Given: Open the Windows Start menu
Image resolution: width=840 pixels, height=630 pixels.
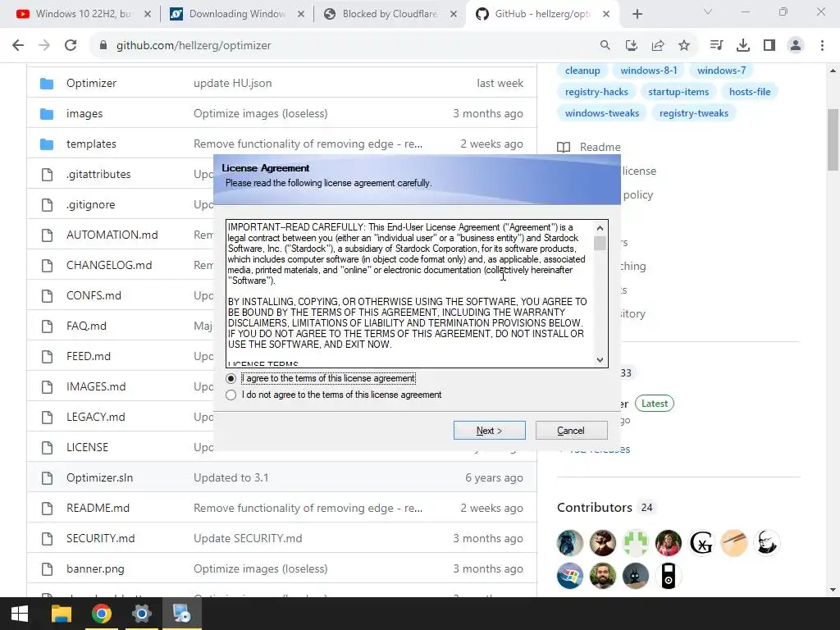Looking at the screenshot, I should point(20,614).
